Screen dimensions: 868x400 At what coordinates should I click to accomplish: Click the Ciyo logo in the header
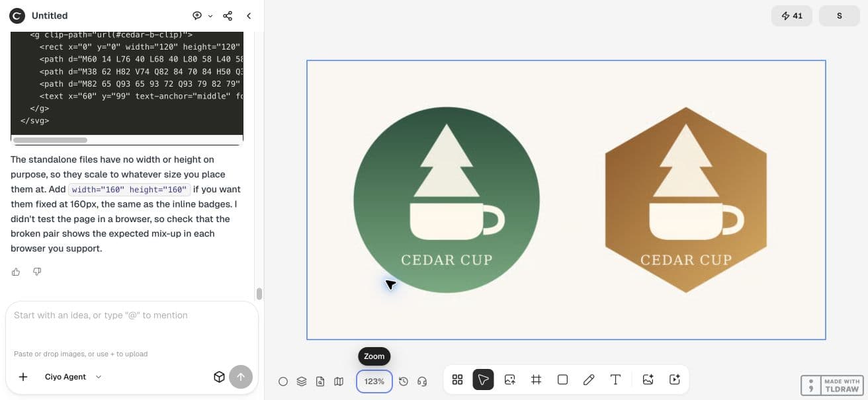point(17,15)
